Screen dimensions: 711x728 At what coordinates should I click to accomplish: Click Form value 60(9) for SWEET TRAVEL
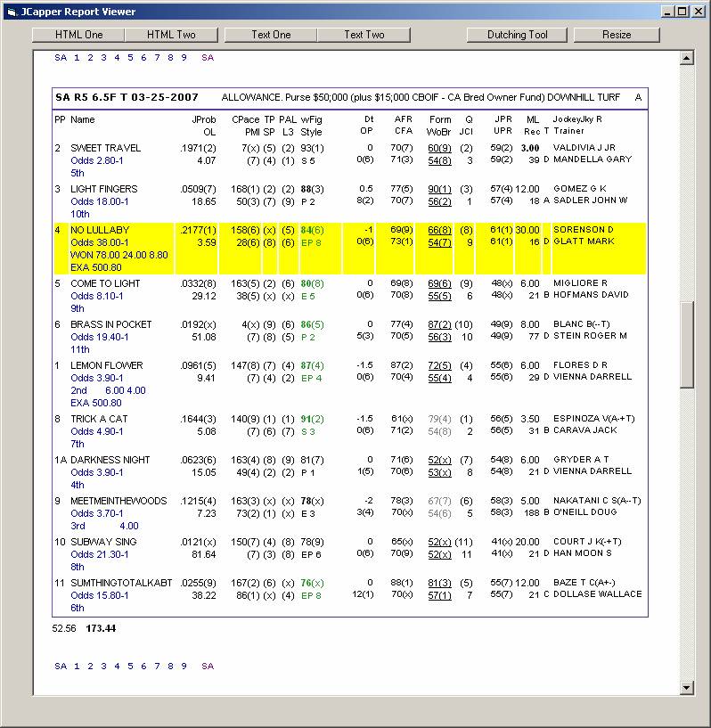pos(439,148)
